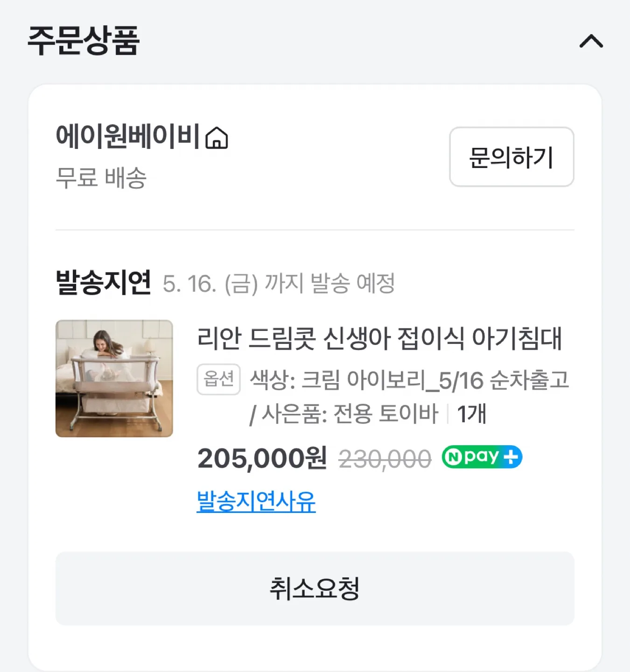
Task: Tap the 무료 배송 shipping label
Action: tap(101, 178)
